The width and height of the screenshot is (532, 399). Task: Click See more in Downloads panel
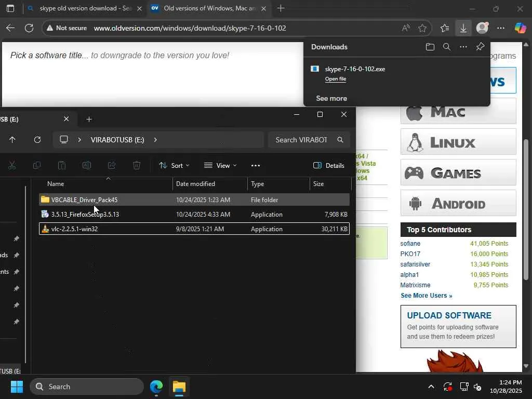(x=331, y=98)
